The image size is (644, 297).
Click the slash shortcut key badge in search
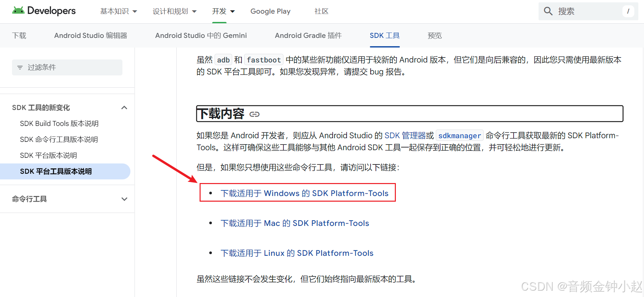tap(628, 11)
